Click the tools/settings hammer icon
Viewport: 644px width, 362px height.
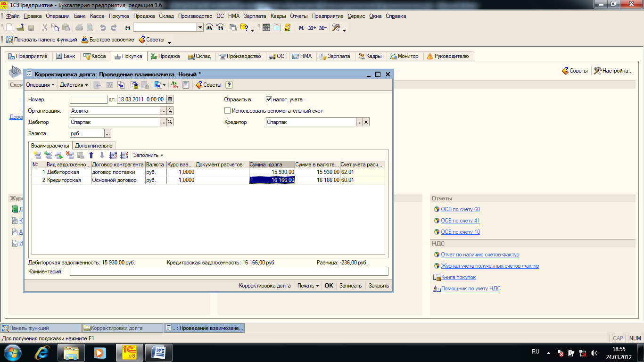[x=336, y=28]
